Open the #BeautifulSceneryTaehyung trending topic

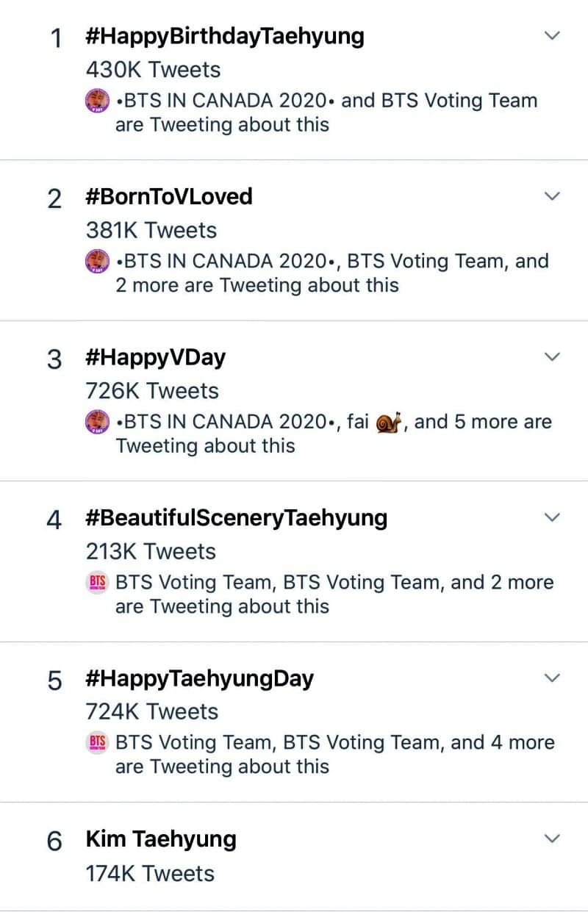pos(237,518)
